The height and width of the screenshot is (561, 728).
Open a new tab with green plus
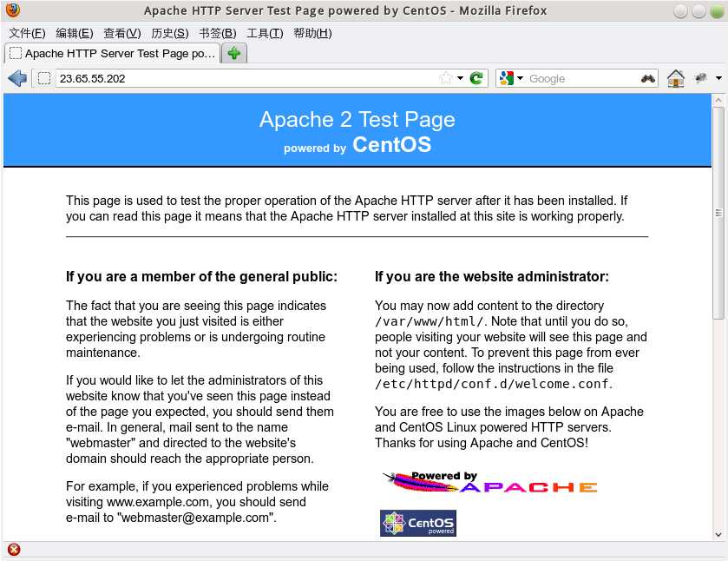point(234,53)
